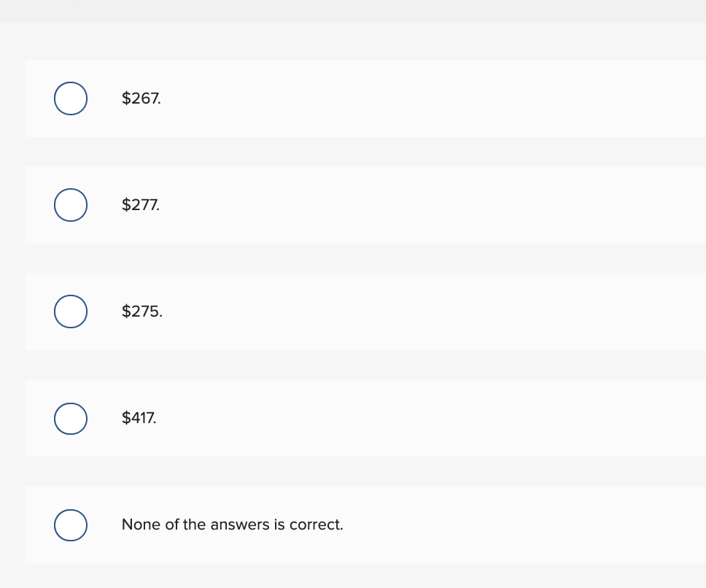Click the last answer row card
Viewport: 706px width, 588px height.
coord(365,525)
